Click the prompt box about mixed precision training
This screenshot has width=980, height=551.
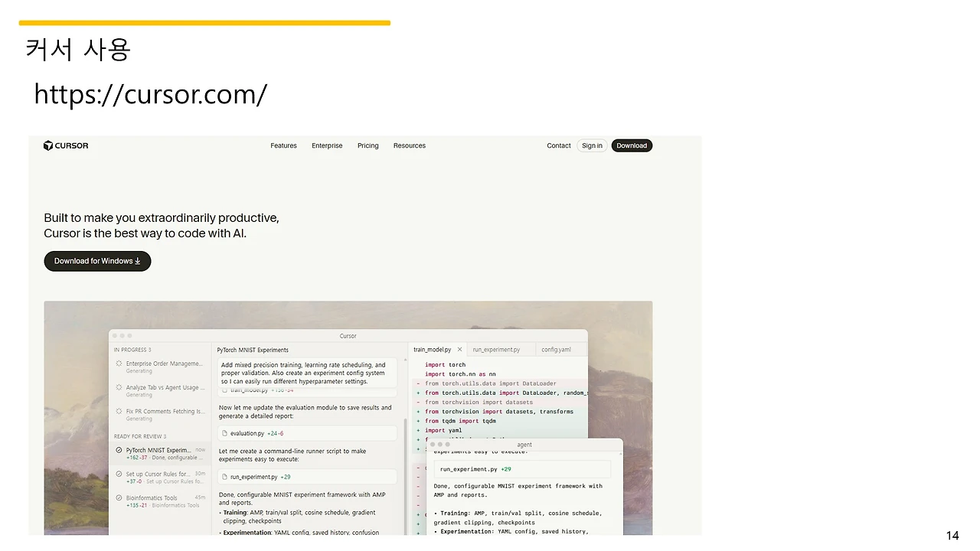(308, 373)
